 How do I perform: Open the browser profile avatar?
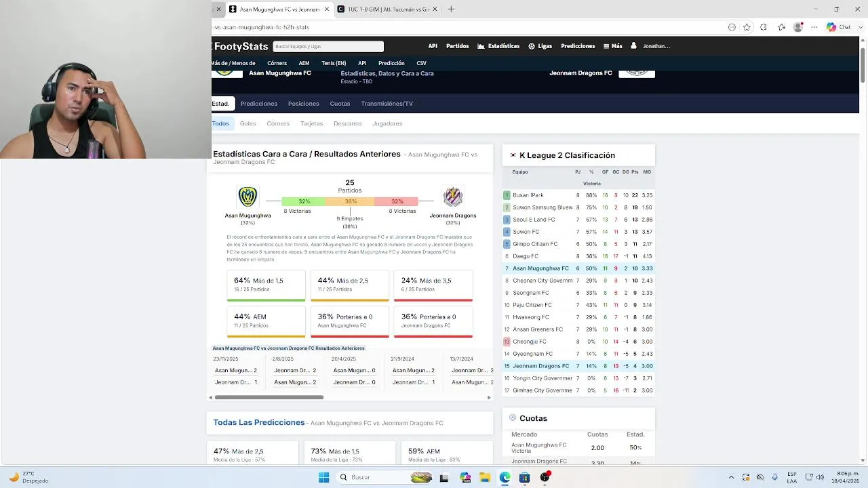click(798, 27)
